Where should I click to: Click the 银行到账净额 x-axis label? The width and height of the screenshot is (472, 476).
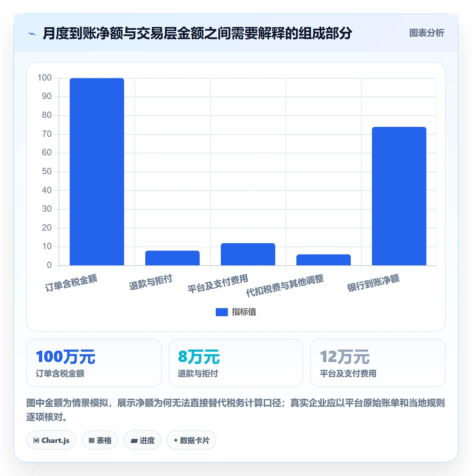[x=373, y=283]
